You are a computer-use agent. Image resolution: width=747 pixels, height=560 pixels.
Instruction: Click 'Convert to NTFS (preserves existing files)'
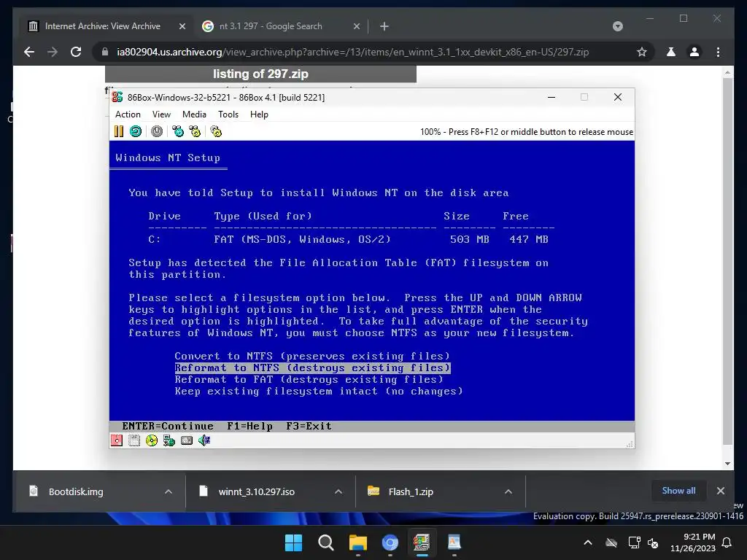[312, 356]
